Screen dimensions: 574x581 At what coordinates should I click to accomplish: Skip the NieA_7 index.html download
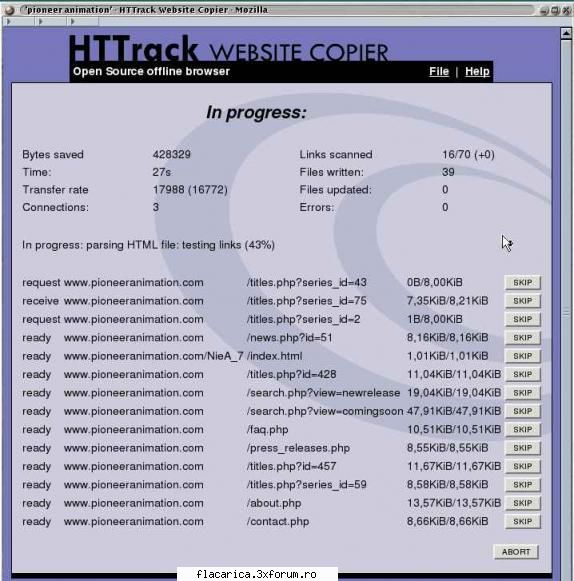pyautogui.click(x=522, y=356)
